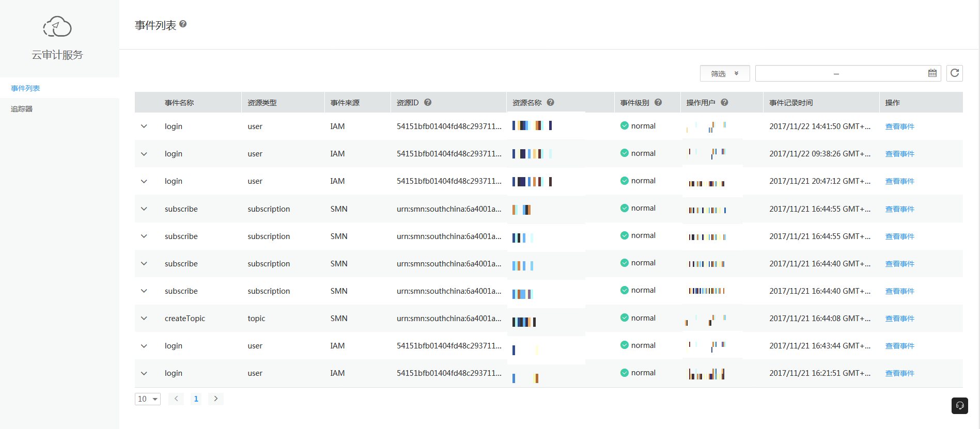Viewport: 980px width, 429px height.
Task: Click the date range input field
Action: pos(848,73)
